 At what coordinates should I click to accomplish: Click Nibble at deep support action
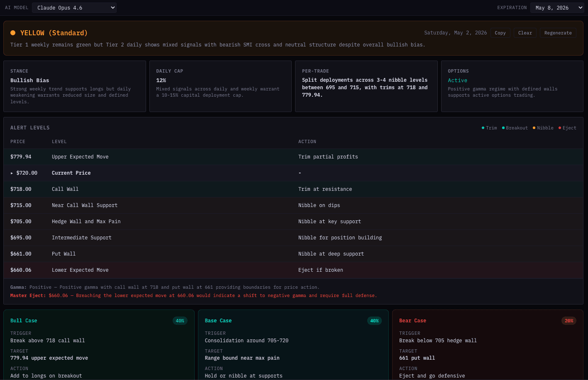[331, 254]
